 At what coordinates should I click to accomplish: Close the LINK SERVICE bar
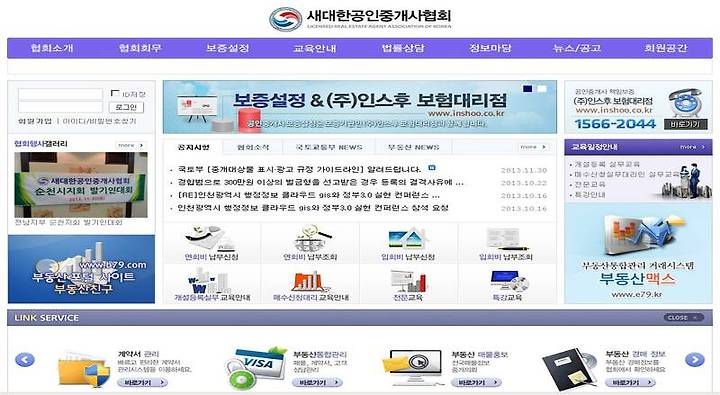[683, 317]
